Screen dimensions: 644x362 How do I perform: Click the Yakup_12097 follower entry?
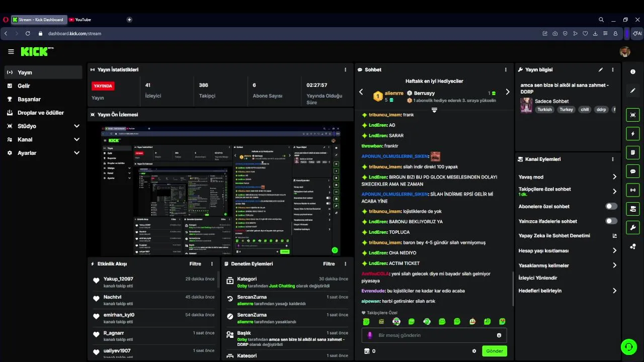(x=153, y=282)
